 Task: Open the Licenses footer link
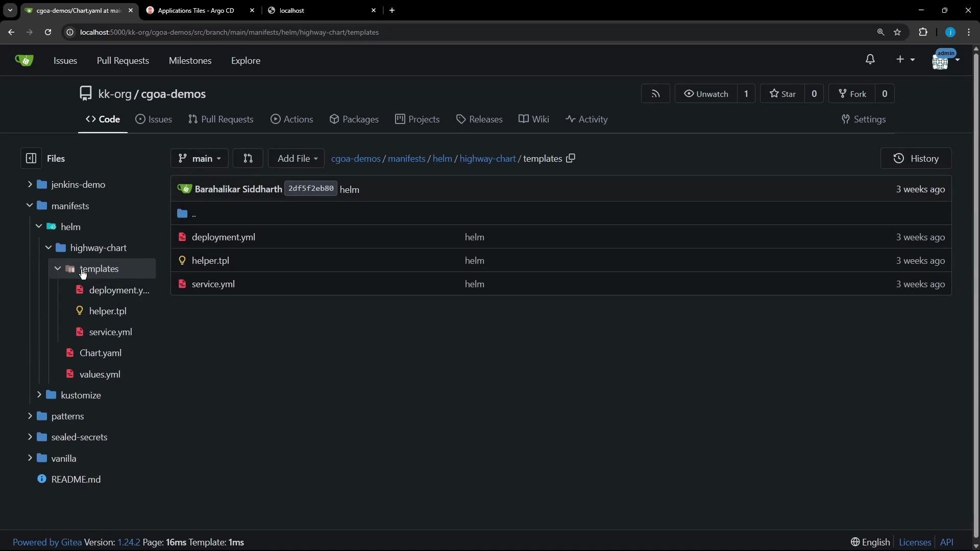tap(915, 542)
